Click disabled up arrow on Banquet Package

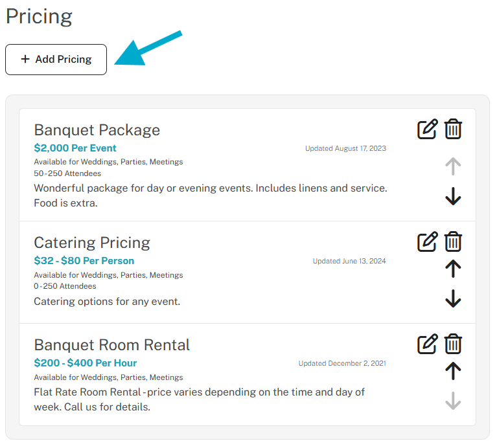[x=454, y=166]
